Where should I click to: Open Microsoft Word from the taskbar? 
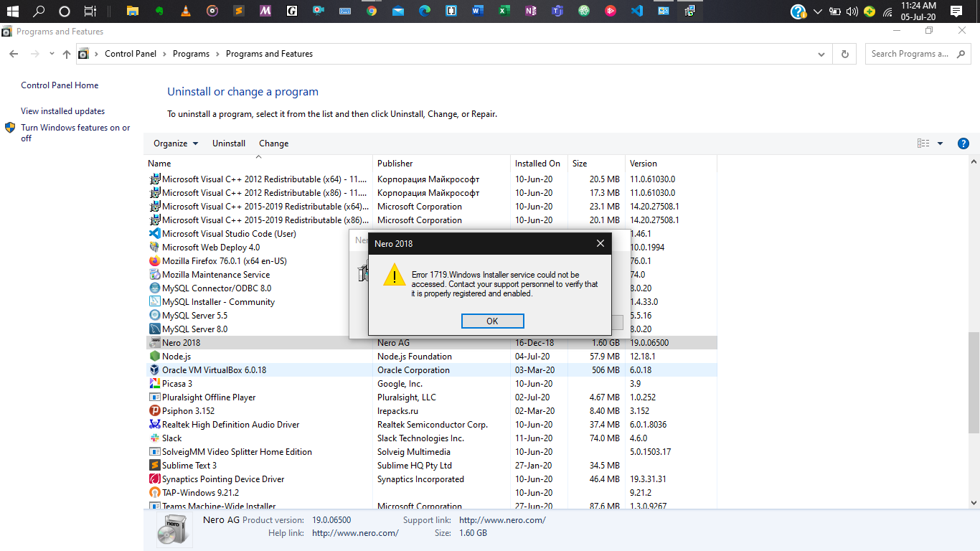[478, 11]
